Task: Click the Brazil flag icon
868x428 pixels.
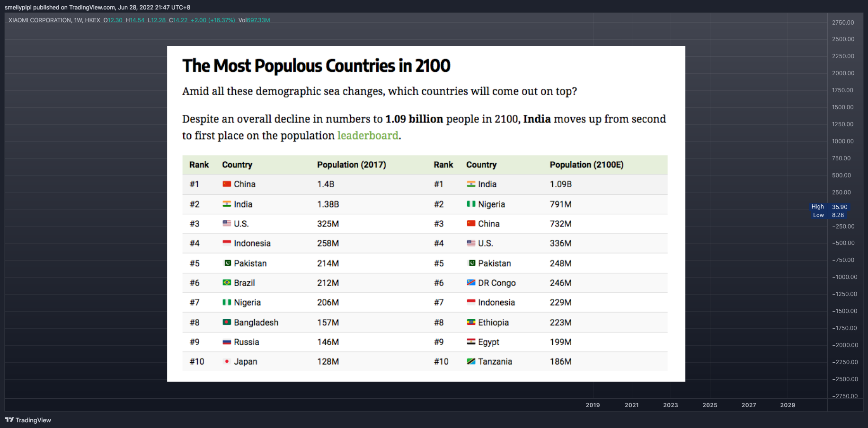Action: [227, 282]
